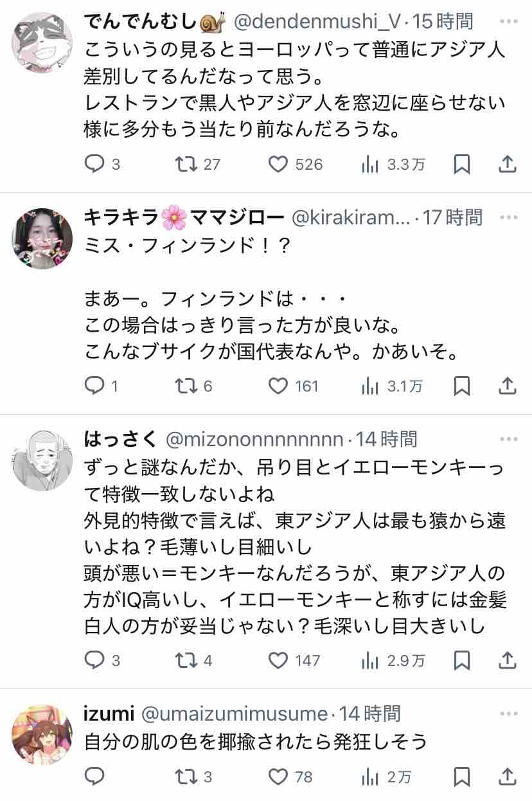Share the キラキラ ママジロー tweet
Screen dimensions: 532x801
508,386
